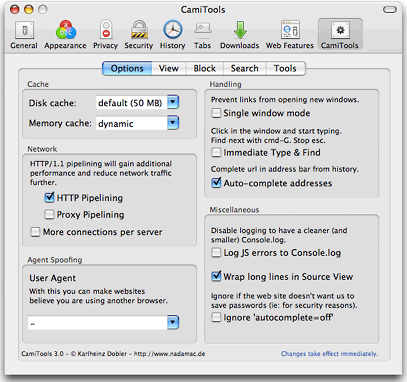This screenshot has height=382, width=407.
Task: Click the 'Disk cache:' label
Action: click(52, 103)
